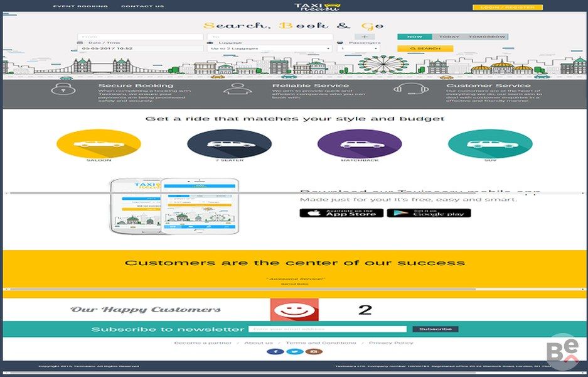The height and width of the screenshot is (377, 588).
Task: Open the Twitter social icon
Action: (294, 351)
